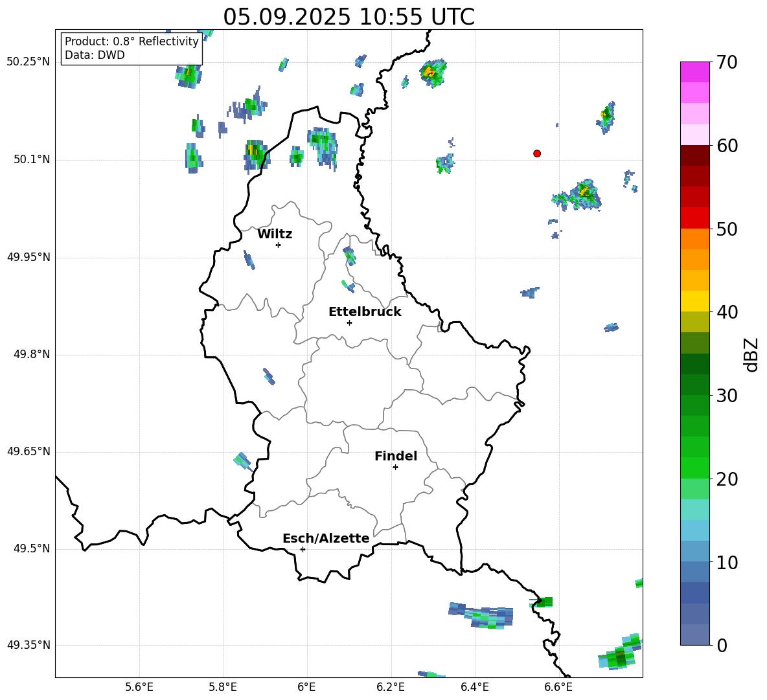Viewport: 767px width, 700px height.
Task: Click the Esch/Alzette station cross marker
Action: coord(303,549)
